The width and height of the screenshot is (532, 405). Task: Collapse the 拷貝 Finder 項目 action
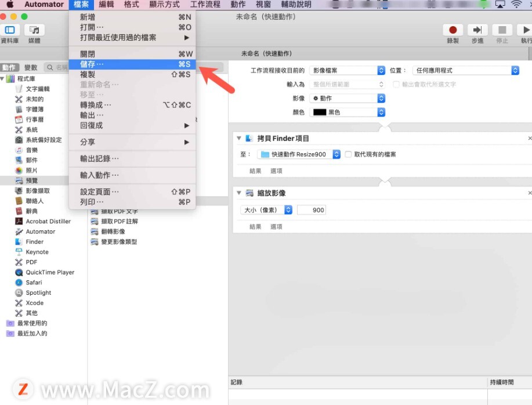pos(239,139)
